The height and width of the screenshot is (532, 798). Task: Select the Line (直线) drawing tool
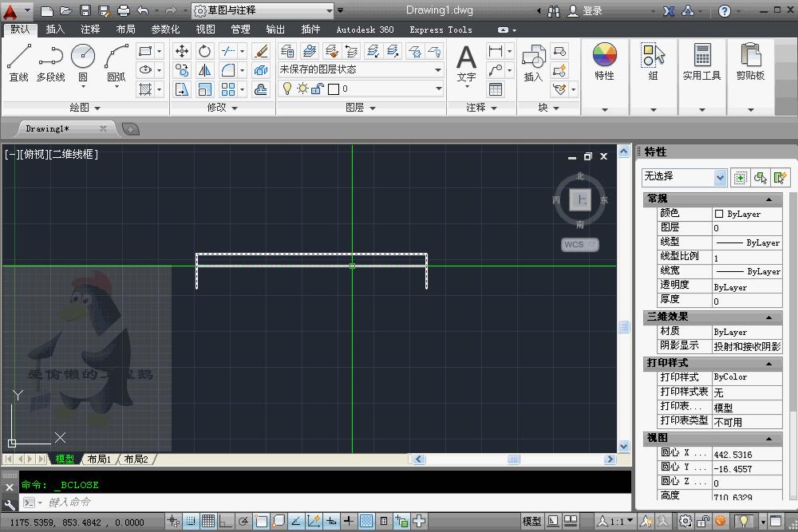(x=19, y=63)
